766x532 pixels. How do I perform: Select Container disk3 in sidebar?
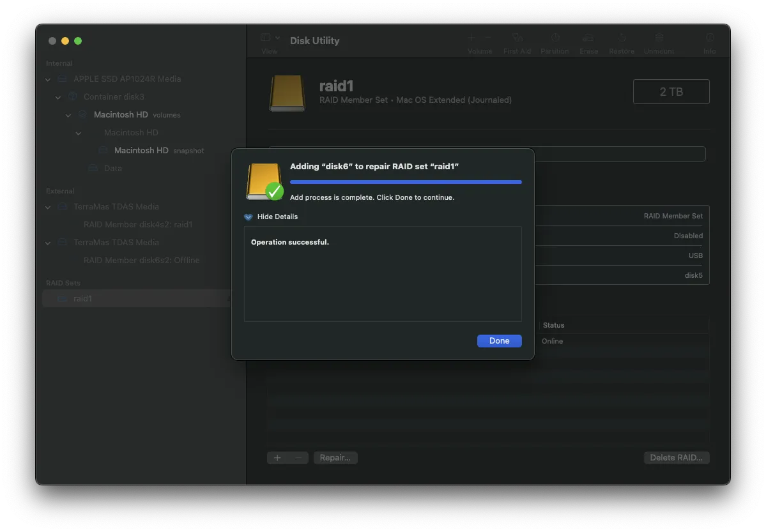click(113, 96)
